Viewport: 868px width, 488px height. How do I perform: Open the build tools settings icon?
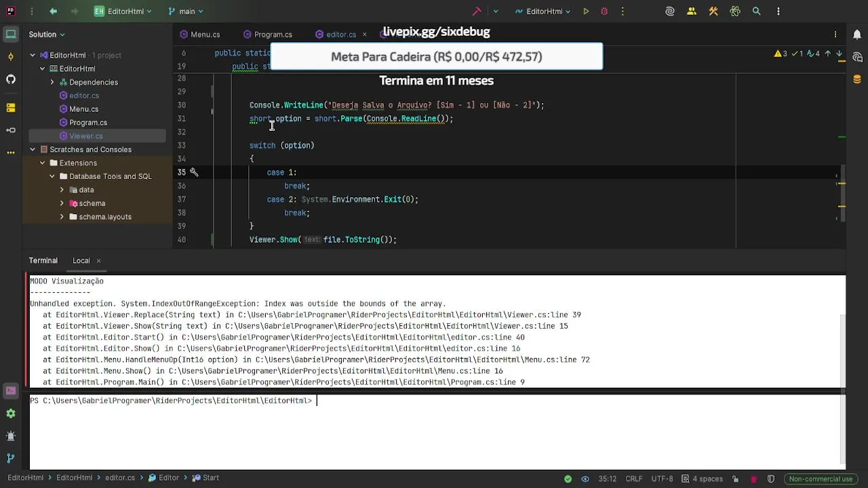[713, 12]
